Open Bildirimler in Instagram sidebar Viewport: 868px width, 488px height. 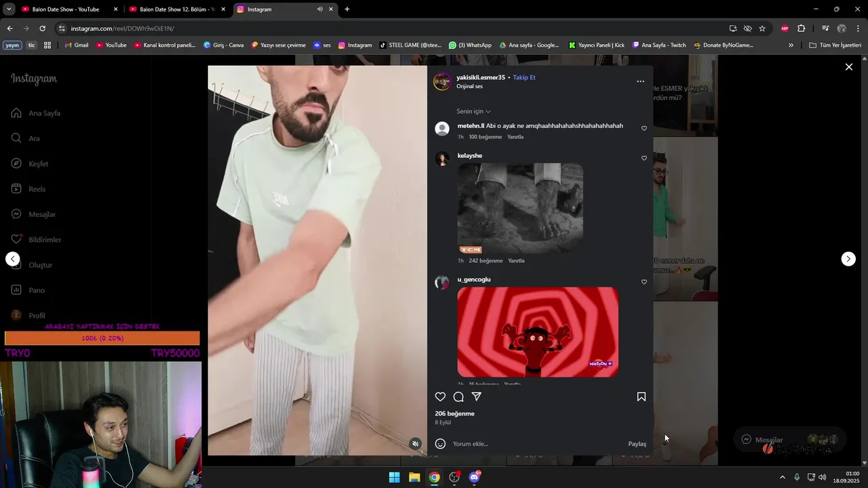36,239
